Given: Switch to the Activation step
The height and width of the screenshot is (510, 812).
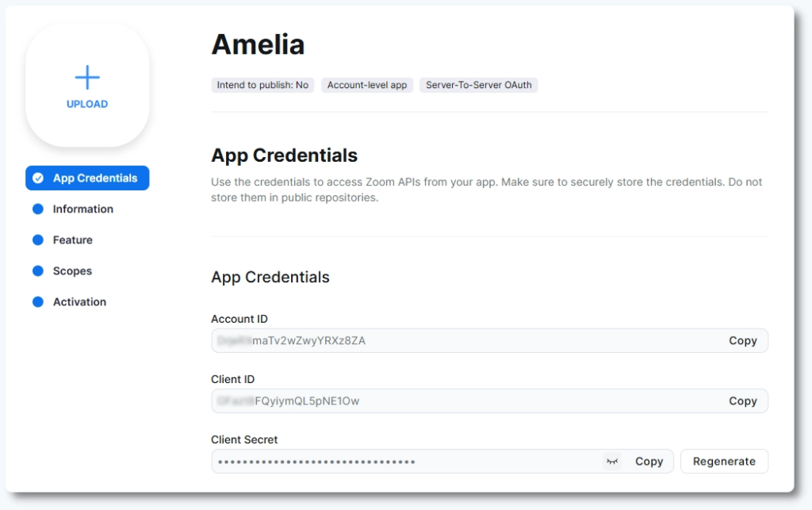Looking at the screenshot, I should [79, 302].
